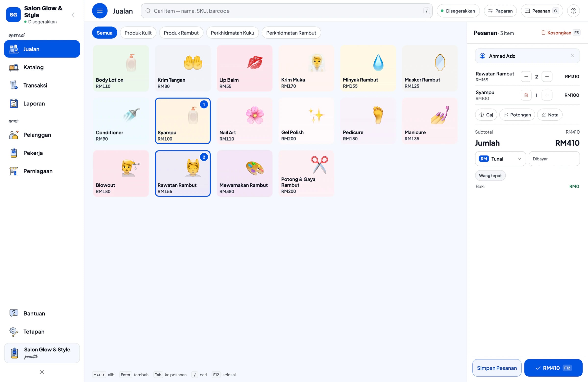Image resolution: width=588 pixels, height=382 pixels.
Task: Add Pedicure service card
Action: [x=368, y=121]
